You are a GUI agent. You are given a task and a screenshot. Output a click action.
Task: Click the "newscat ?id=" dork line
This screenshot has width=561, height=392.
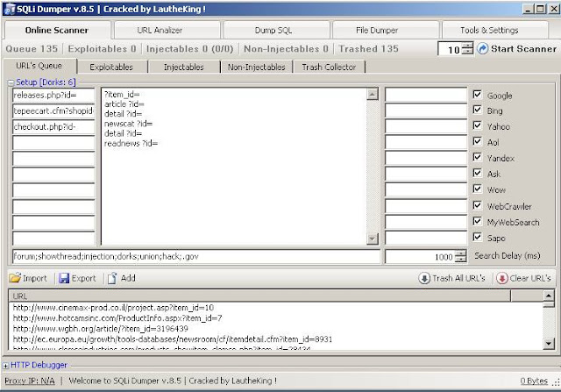(x=129, y=124)
